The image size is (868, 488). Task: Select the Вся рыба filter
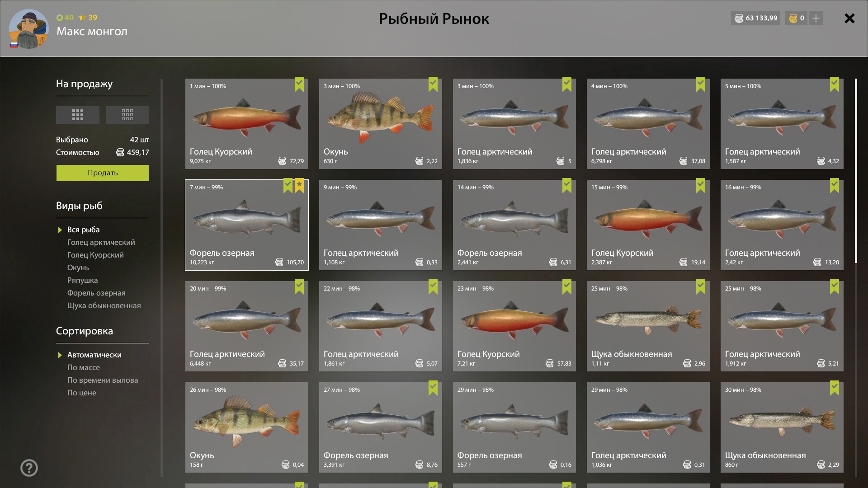pos(84,230)
